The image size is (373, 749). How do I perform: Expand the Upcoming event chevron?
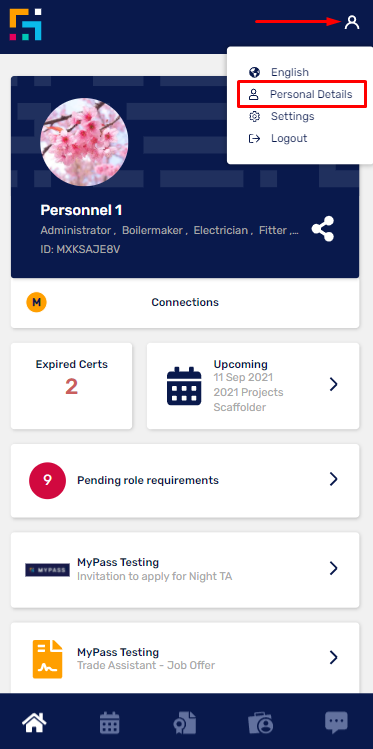pos(334,385)
